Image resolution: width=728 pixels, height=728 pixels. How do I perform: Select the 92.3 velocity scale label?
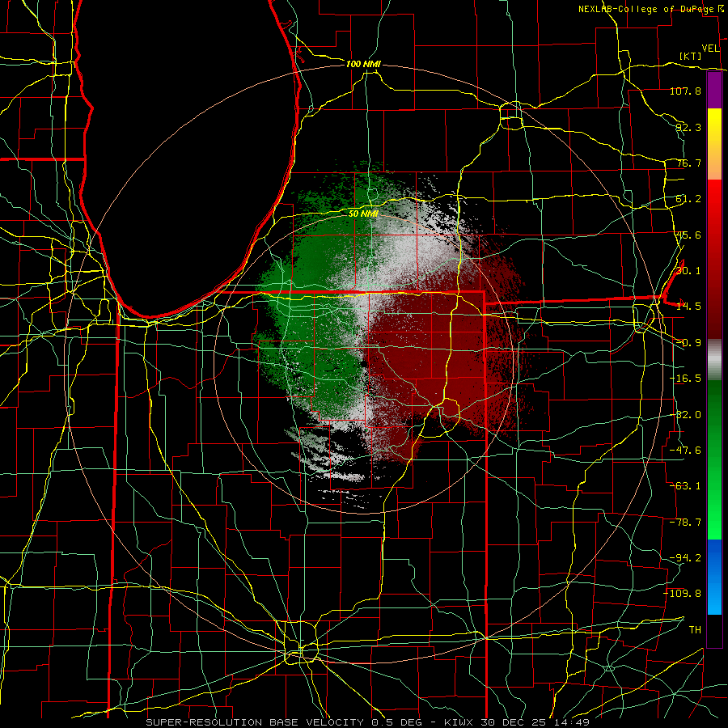[688, 127]
